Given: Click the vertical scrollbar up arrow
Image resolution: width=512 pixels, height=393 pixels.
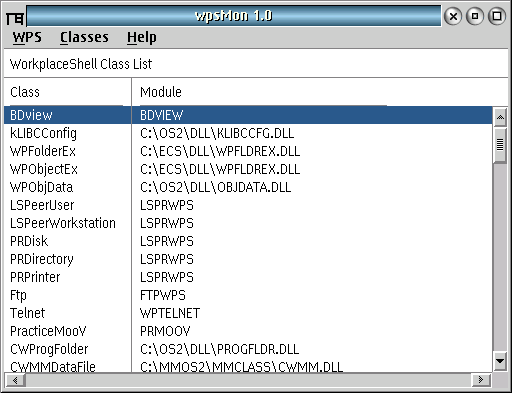Looking at the screenshot, I should tap(500, 117).
